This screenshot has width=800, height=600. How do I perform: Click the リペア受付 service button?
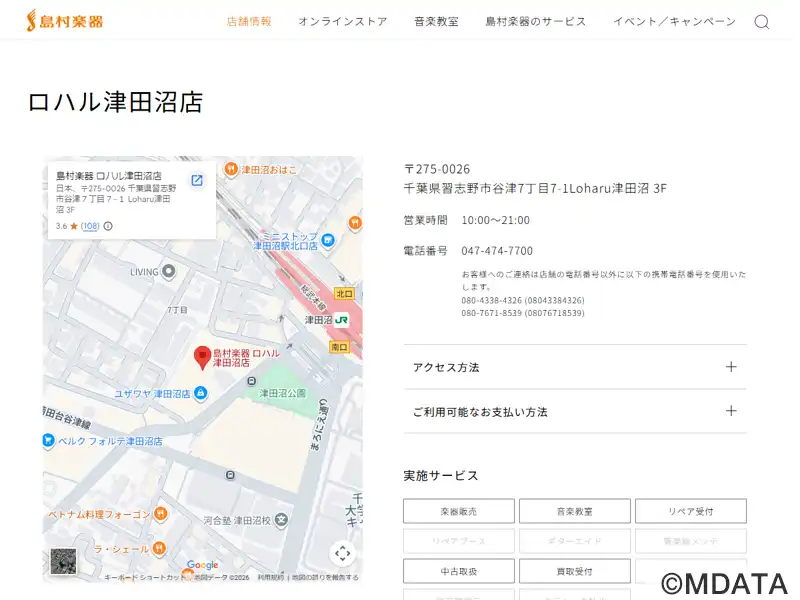(691, 511)
